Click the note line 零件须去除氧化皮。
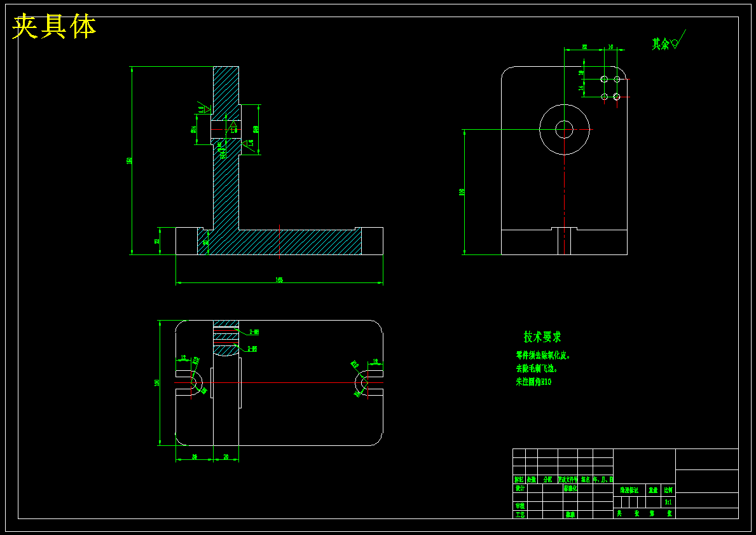Viewport: 756px width, 535px height. tap(544, 356)
